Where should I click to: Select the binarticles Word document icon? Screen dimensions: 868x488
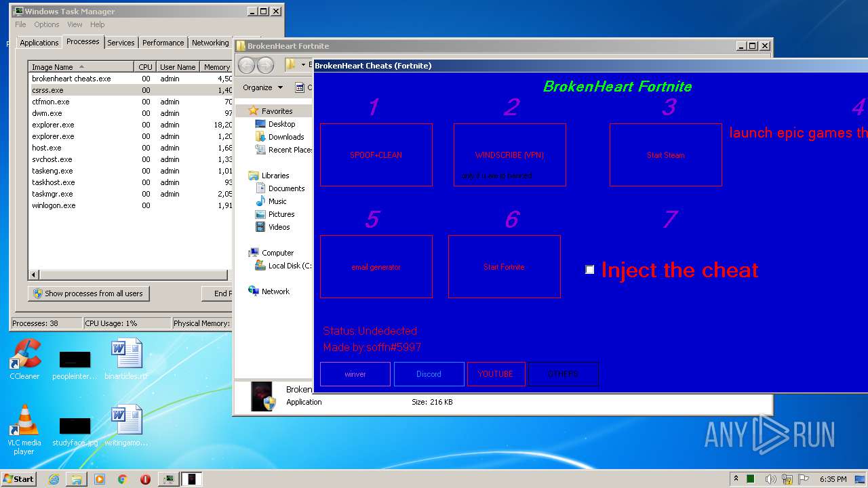coord(127,359)
